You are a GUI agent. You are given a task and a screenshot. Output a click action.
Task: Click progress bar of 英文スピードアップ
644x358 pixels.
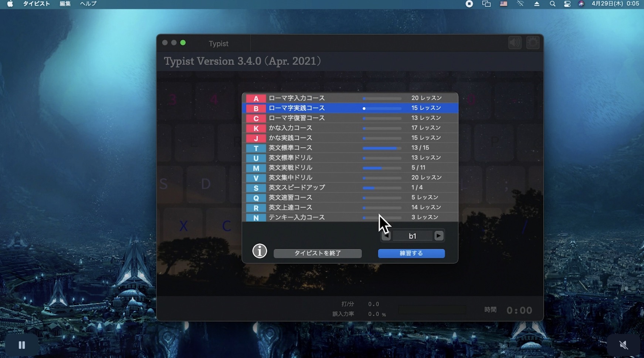pos(382,188)
